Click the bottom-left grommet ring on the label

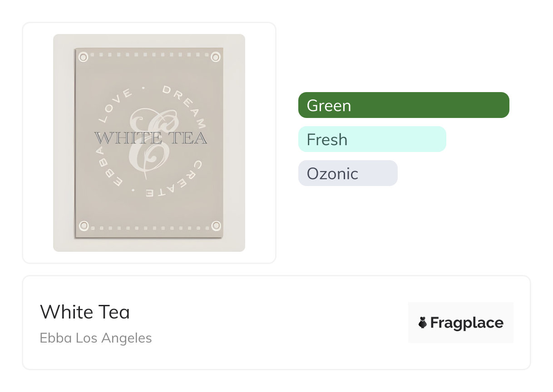[x=83, y=225]
